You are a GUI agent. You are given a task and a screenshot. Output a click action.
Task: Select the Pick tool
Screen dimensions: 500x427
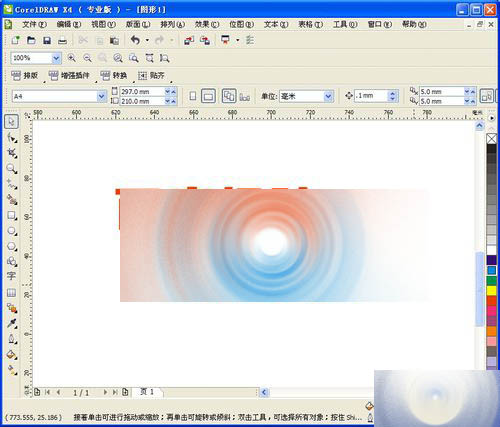[x=11, y=122]
